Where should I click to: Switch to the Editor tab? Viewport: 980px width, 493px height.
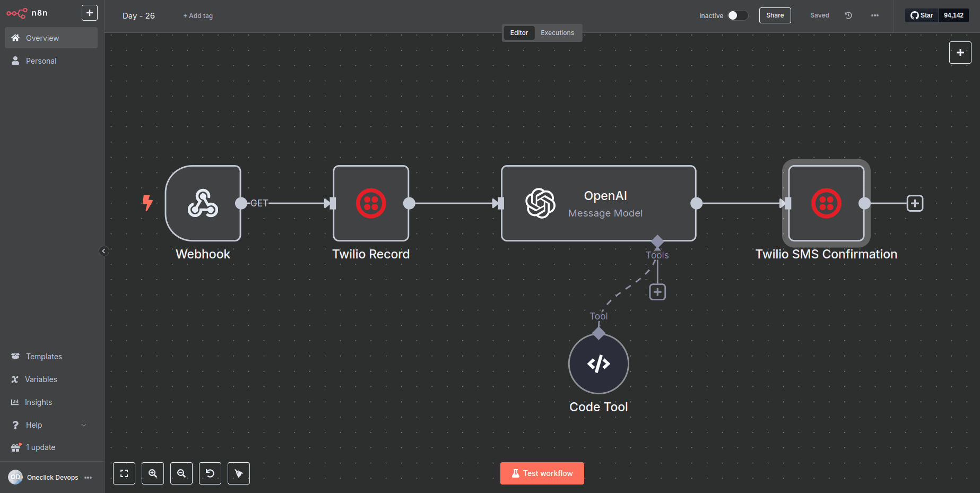click(x=519, y=33)
